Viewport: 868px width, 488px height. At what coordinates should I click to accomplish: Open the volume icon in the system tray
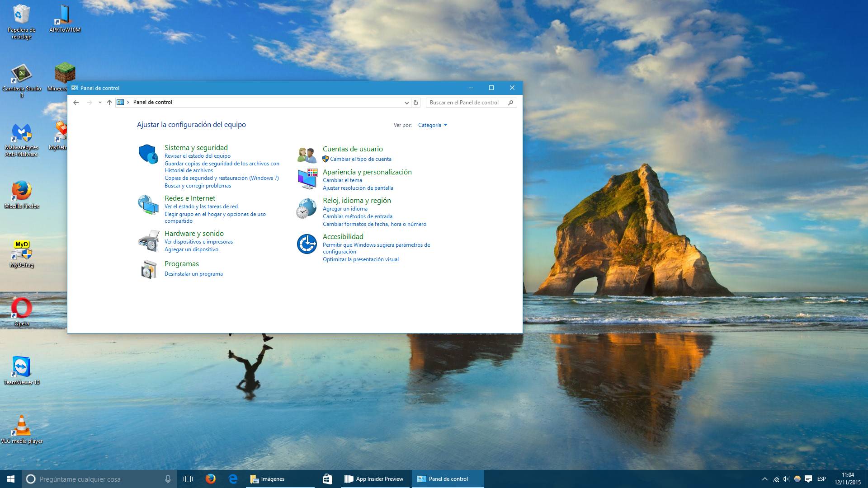click(786, 479)
